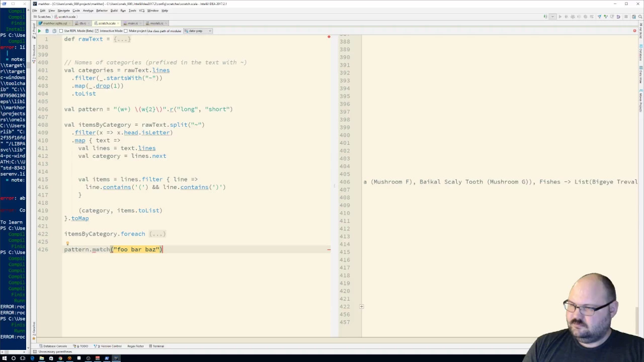Open the VCS menu
This screenshot has height=362, width=644.
pyautogui.click(x=141, y=11)
